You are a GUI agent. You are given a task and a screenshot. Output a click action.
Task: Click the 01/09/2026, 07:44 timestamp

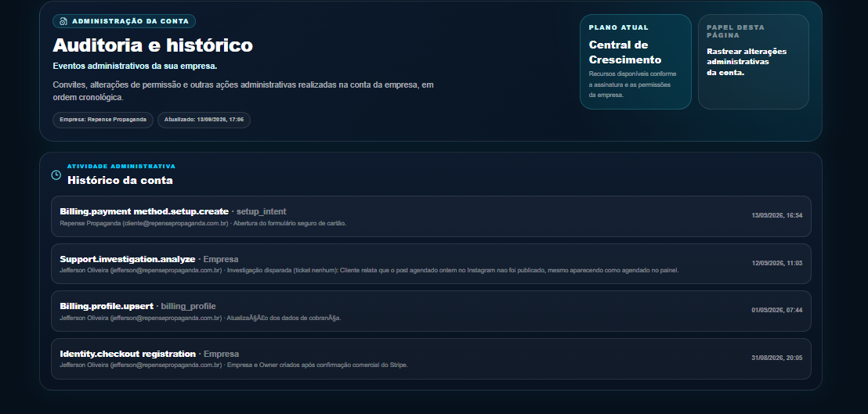(x=776, y=310)
